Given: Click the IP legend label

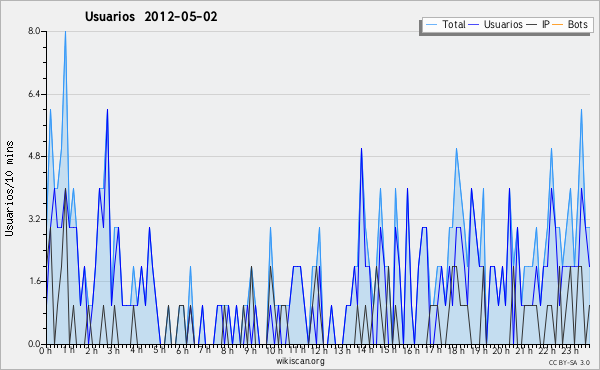Looking at the screenshot, I should (546, 24).
